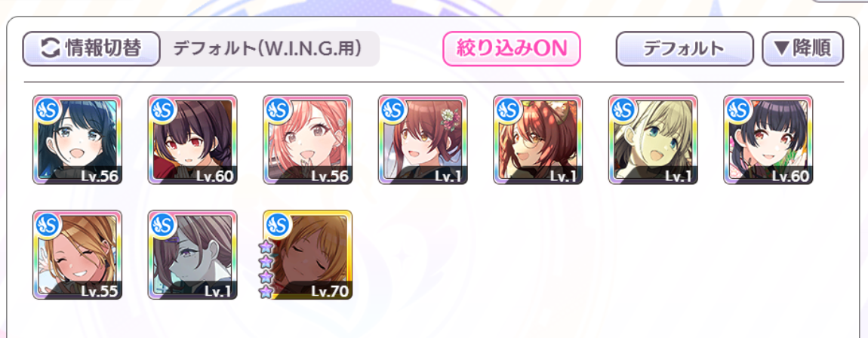Switch sort direction with ▼降順 button
Viewport: 868px width, 338px height.
[802, 49]
